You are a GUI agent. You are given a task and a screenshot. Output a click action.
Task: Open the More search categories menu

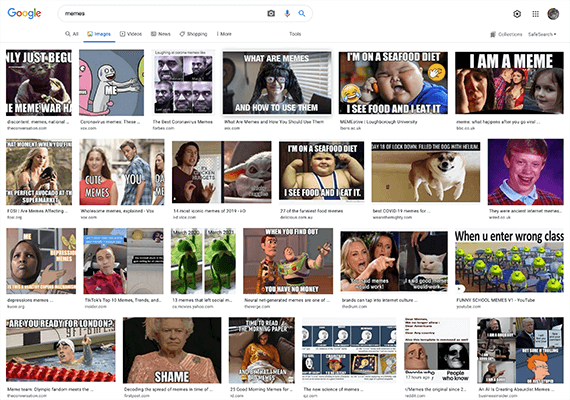point(224,34)
